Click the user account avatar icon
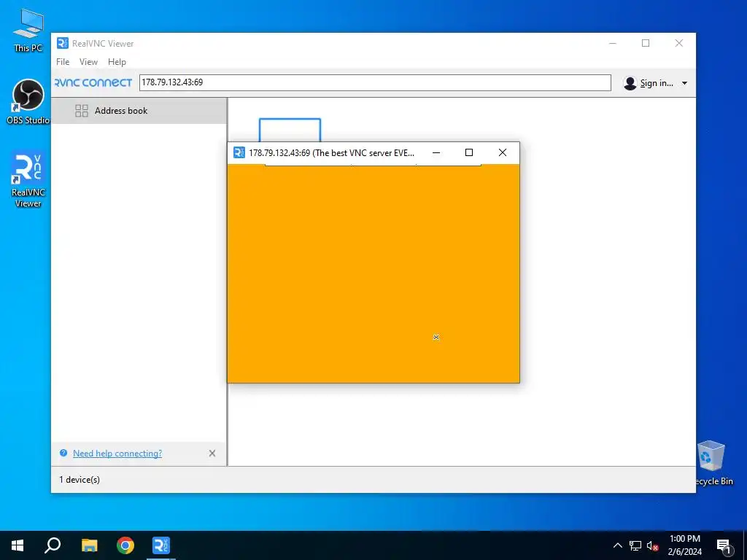 click(630, 83)
